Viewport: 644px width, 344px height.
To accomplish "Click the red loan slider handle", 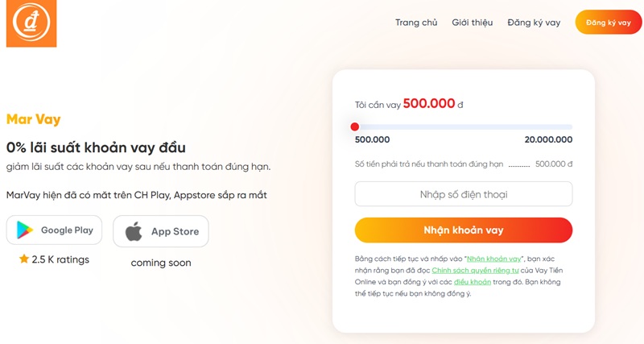I will tap(355, 126).
